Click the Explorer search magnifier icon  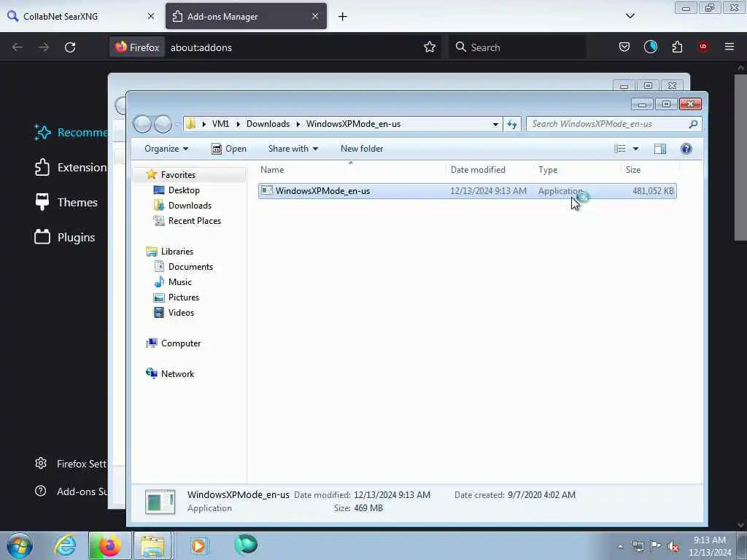point(693,124)
